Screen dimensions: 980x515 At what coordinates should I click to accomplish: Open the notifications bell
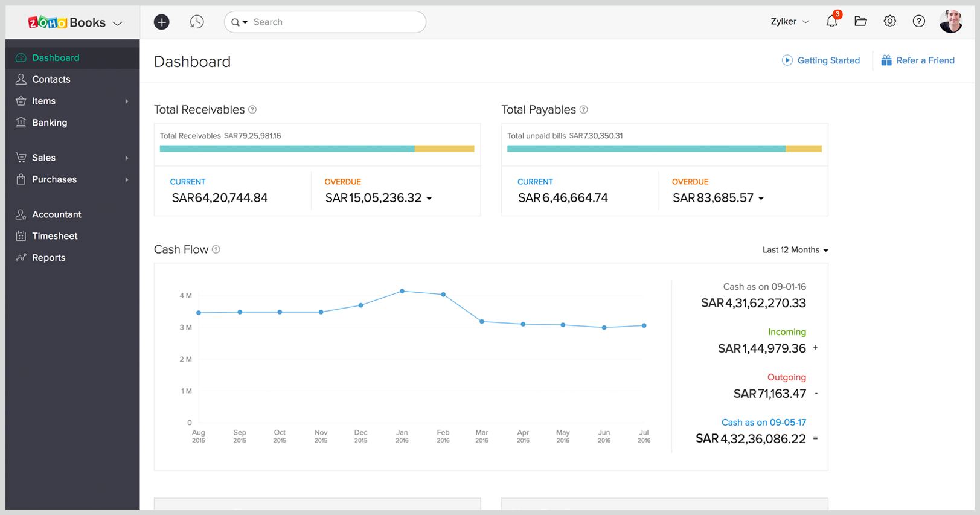[831, 22]
